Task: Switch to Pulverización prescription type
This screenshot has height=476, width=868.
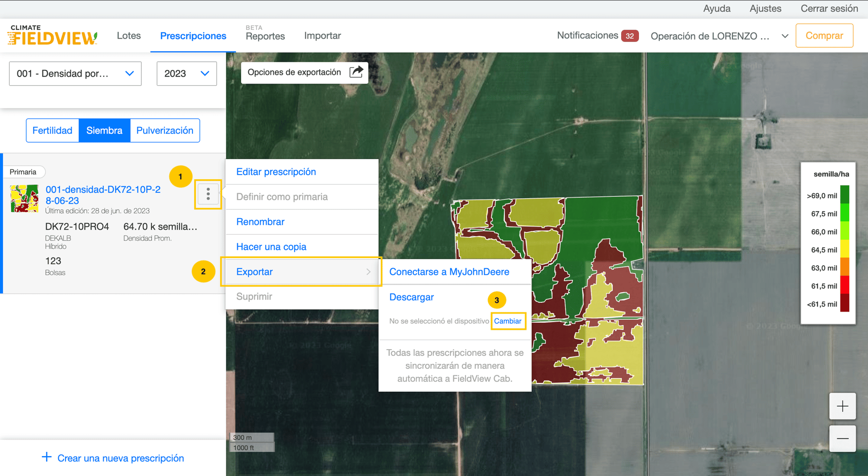Action: [164, 131]
